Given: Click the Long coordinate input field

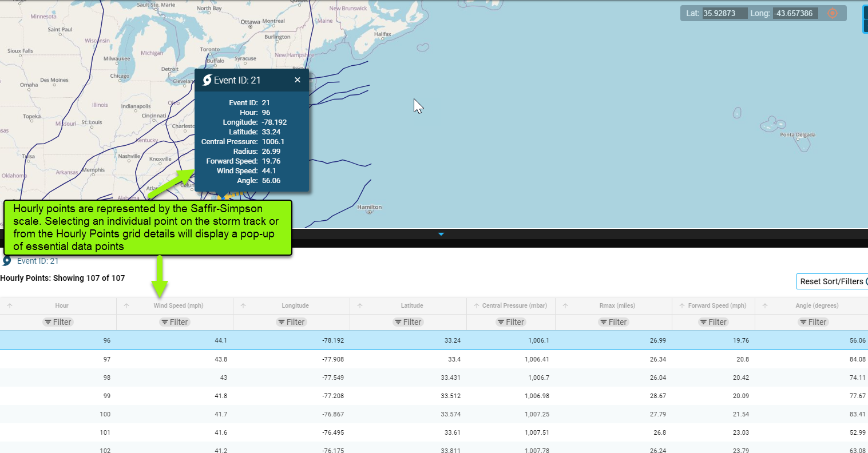Looking at the screenshot, I should (795, 13).
